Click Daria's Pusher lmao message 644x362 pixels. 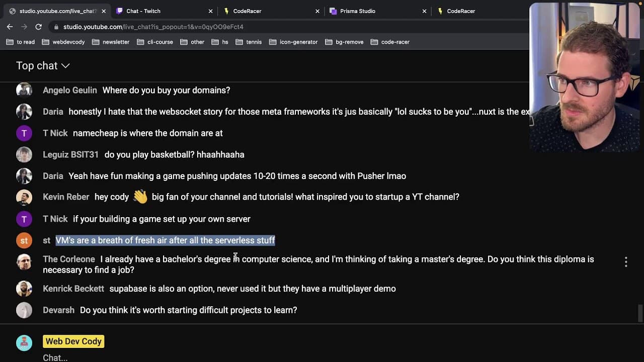pyautogui.click(x=237, y=176)
